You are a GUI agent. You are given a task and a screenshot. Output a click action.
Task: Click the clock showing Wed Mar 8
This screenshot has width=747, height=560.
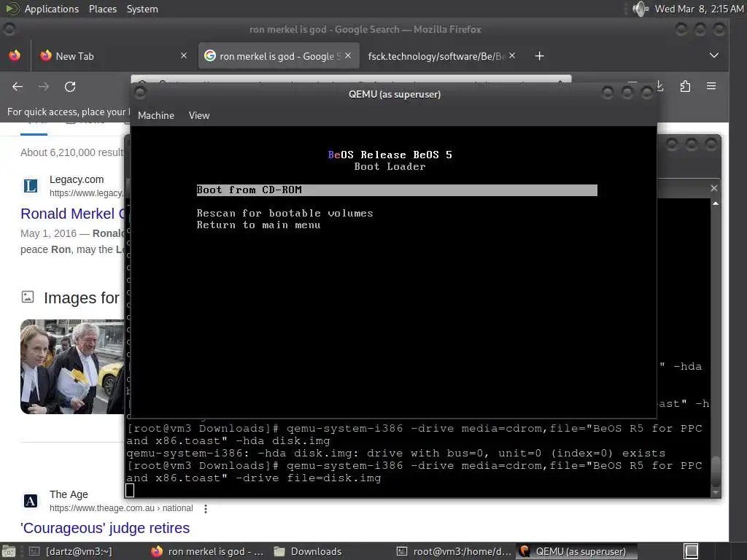pos(699,9)
